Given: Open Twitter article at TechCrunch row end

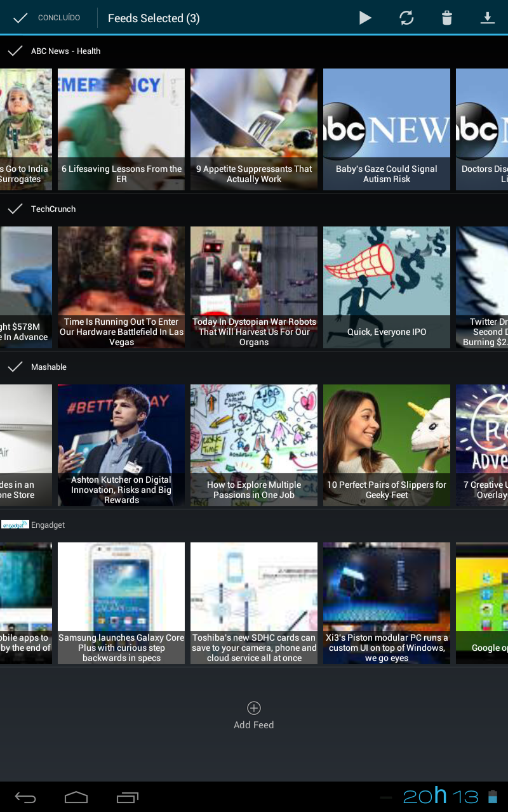Looking at the screenshot, I should click(x=482, y=287).
